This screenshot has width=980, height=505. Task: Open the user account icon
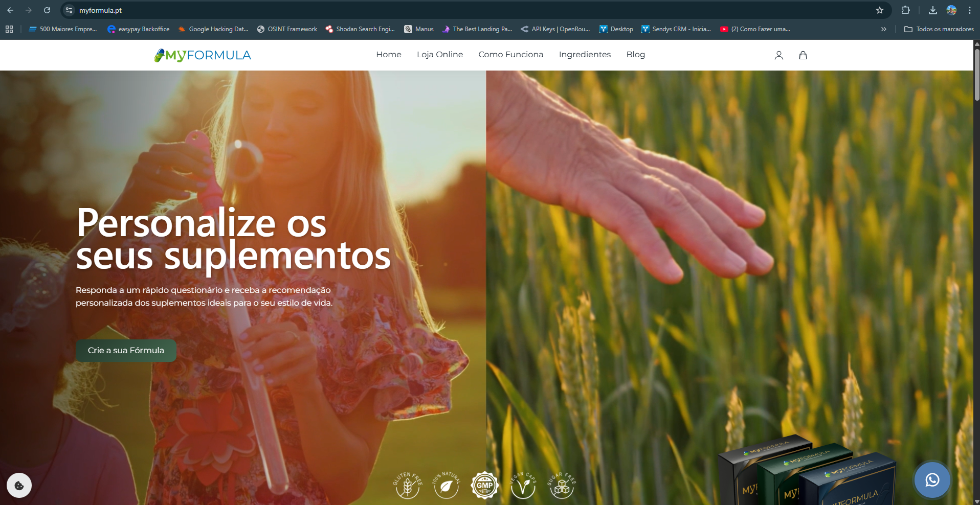click(778, 55)
